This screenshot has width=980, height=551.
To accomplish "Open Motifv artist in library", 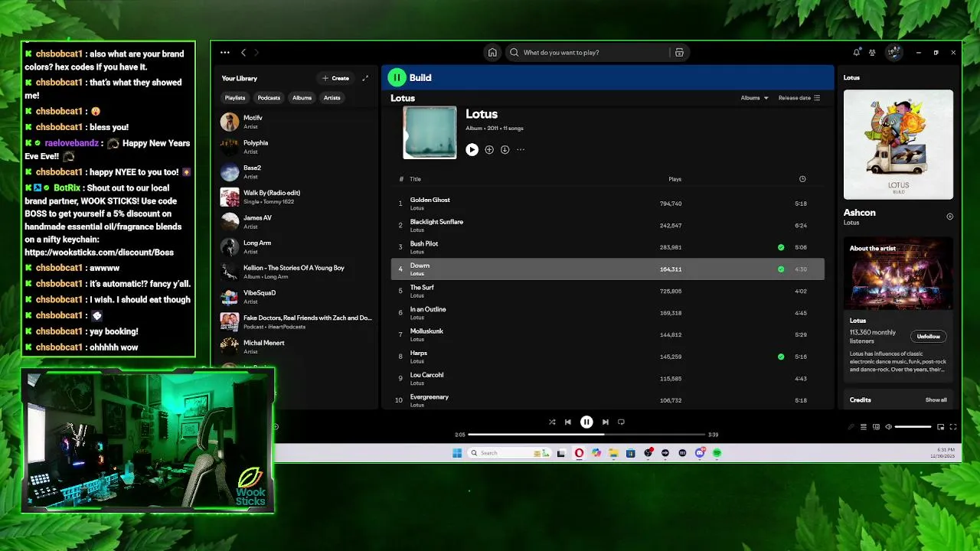I will pyautogui.click(x=296, y=122).
